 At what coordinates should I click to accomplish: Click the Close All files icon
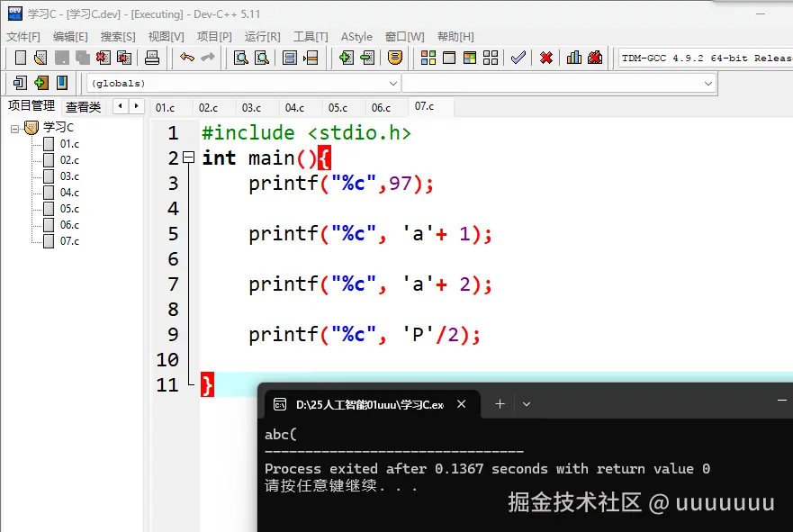pos(124,58)
